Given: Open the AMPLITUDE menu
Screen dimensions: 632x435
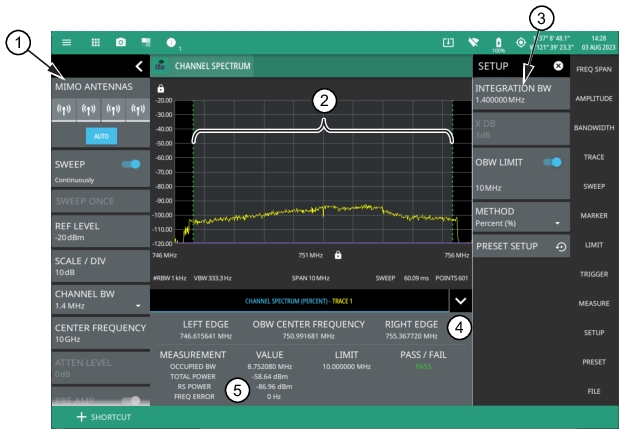Looking at the screenshot, I should click(600, 99).
